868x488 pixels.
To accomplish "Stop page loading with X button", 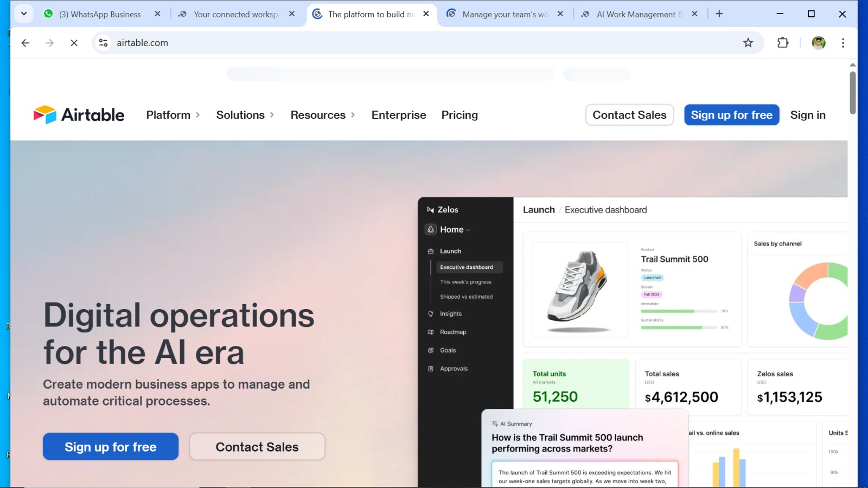I will pyautogui.click(x=74, y=43).
